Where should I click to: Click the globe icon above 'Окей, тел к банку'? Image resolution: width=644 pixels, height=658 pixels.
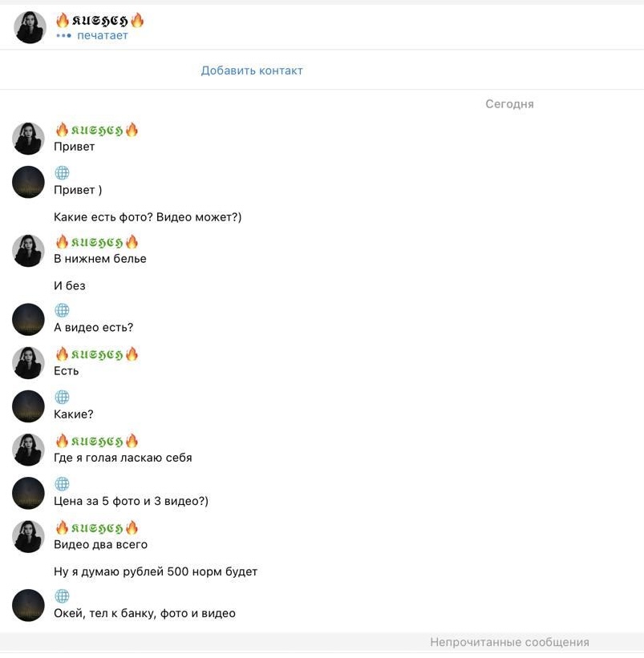62,595
